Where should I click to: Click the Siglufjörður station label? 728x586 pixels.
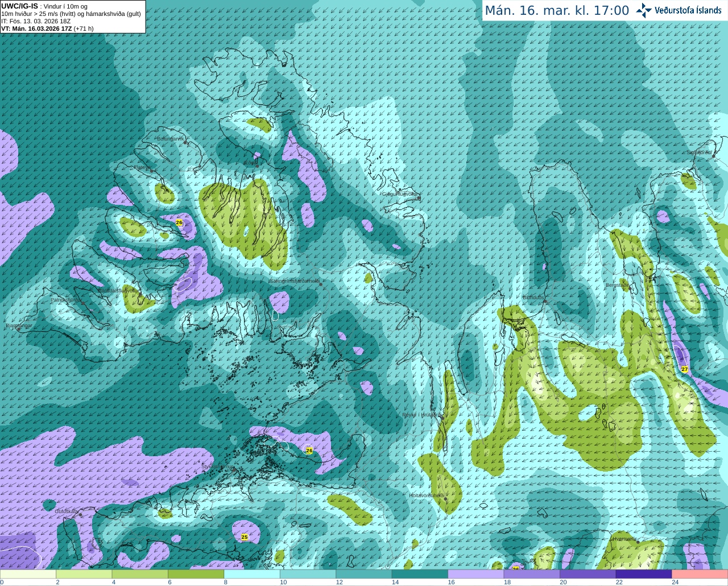pos(700,152)
